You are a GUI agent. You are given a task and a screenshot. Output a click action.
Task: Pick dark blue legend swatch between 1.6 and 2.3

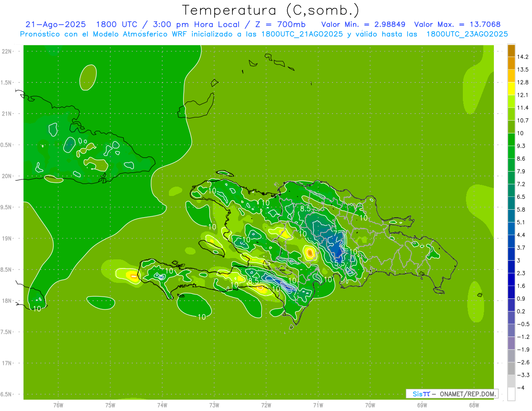click(x=511, y=280)
